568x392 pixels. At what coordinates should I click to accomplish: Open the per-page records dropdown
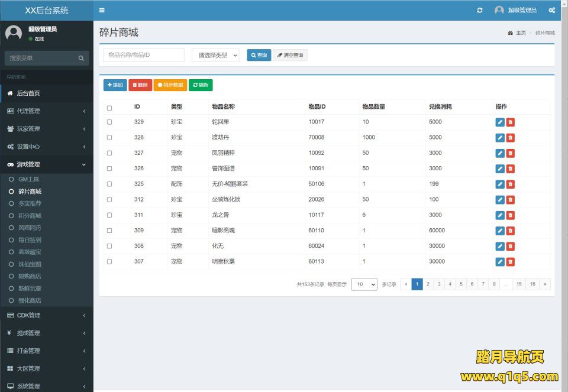364,284
